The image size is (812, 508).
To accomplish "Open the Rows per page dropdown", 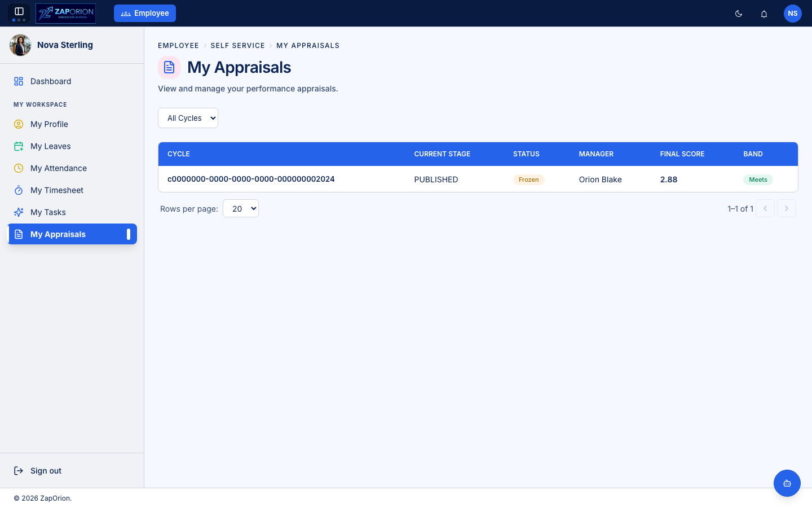I will (x=241, y=208).
